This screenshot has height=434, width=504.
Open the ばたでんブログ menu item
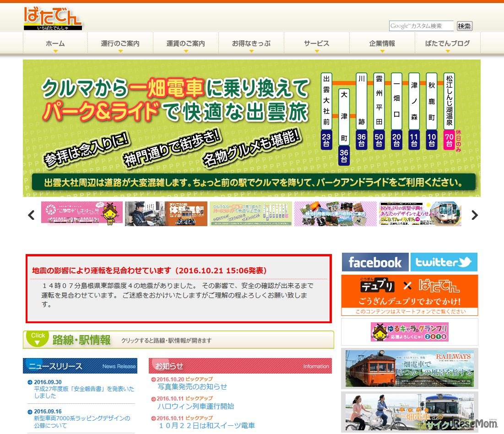[448, 43]
